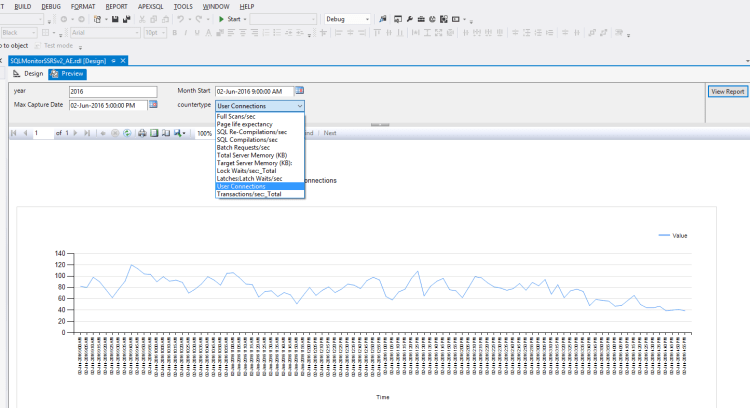This screenshot has height=408, width=750.
Task: Pick Transactions/sec:_Total in dropdown list
Action: [249, 194]
